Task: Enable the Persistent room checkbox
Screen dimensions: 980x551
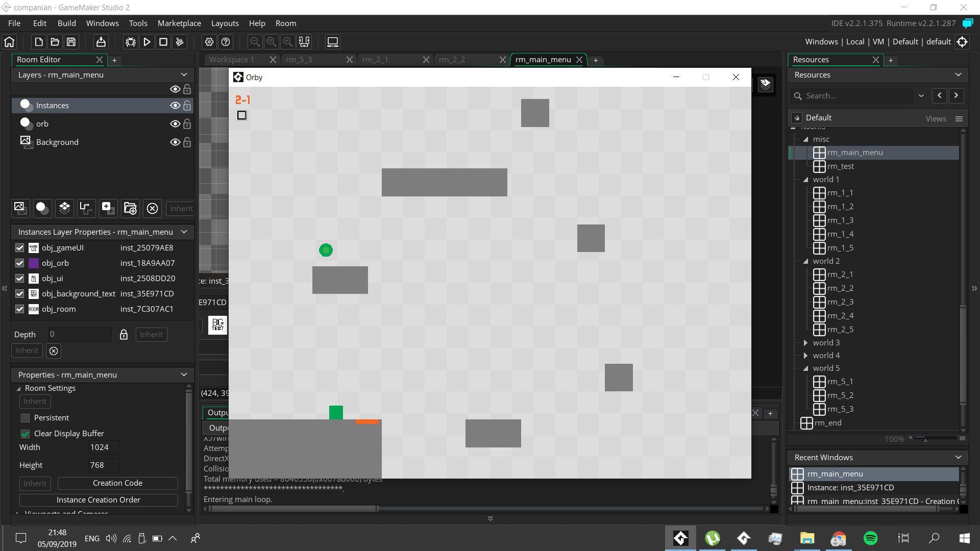Action: tap(25, 418)
